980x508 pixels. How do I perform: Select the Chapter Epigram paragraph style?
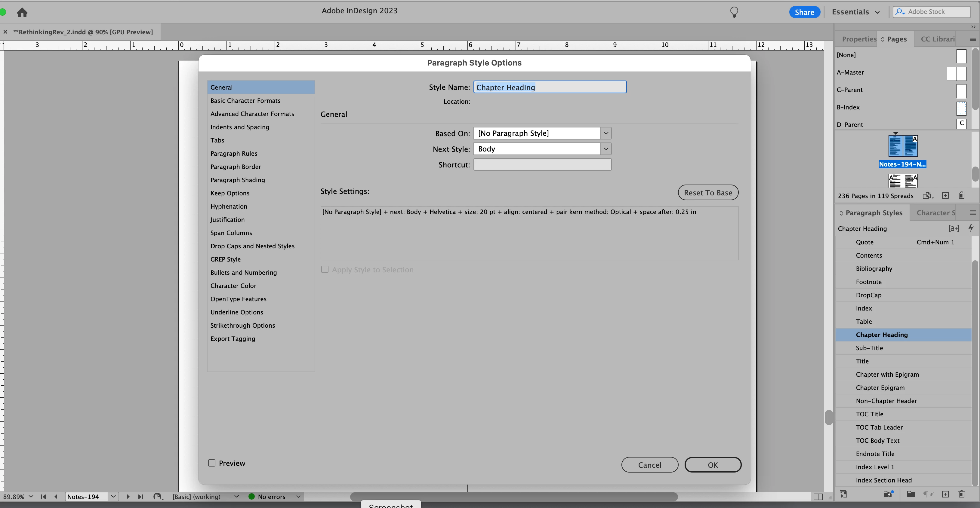pyautogui.click(x=880, y=387)
